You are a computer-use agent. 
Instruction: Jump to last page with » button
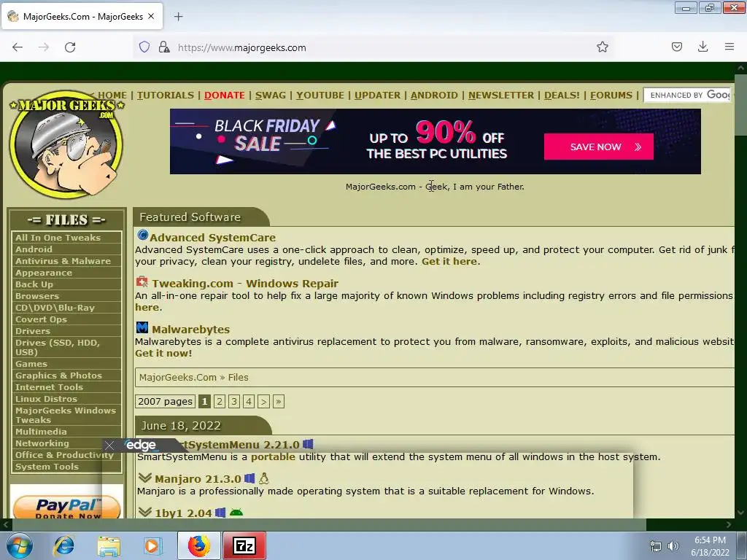[x=279, y=402]
